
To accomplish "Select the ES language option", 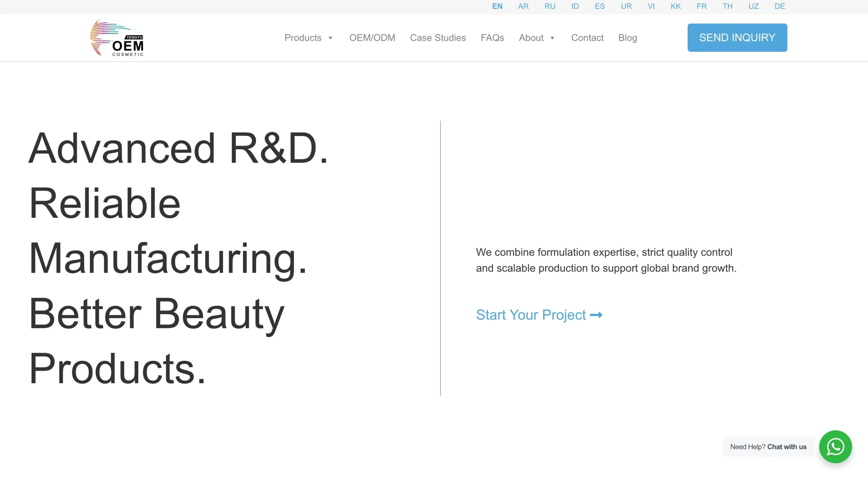I will (599, 6).
